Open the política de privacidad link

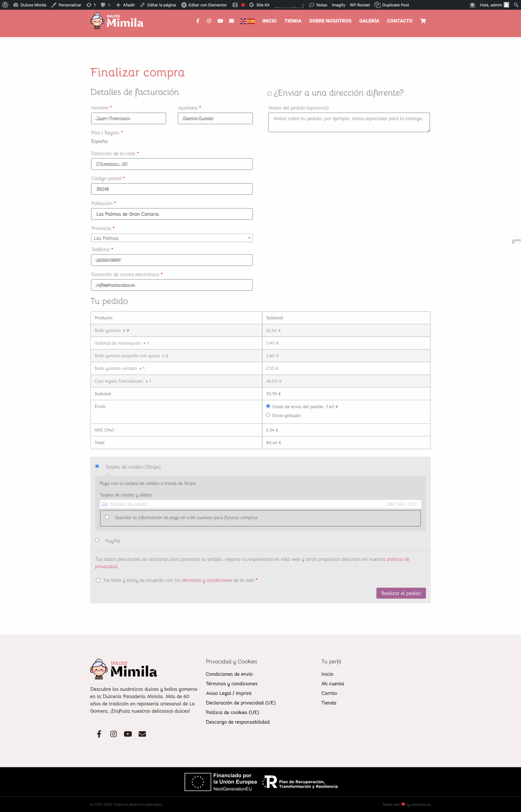click(398, 559)
